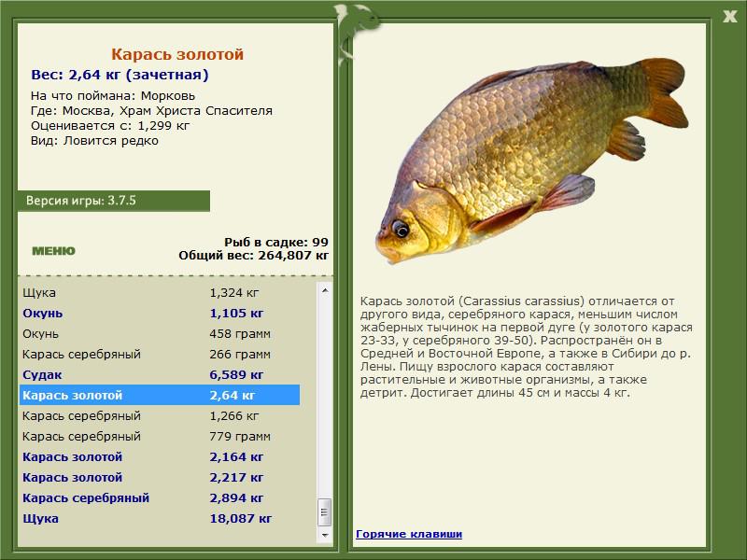Click the scrollbar down arrow in fish list
This screenshot has height=560, width=747.
click(x=325, y=535)
